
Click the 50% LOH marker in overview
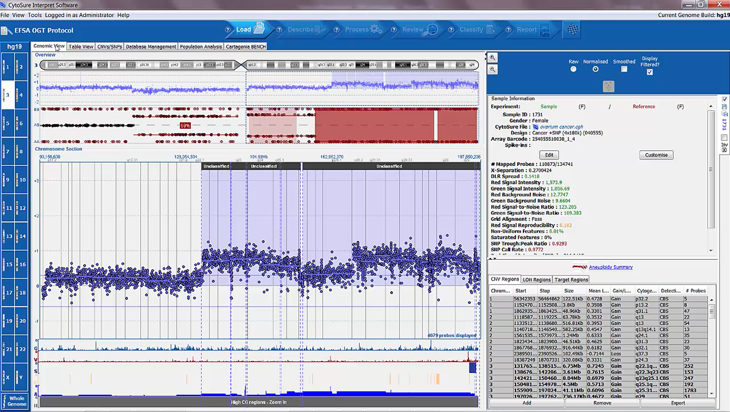(185, 126)
